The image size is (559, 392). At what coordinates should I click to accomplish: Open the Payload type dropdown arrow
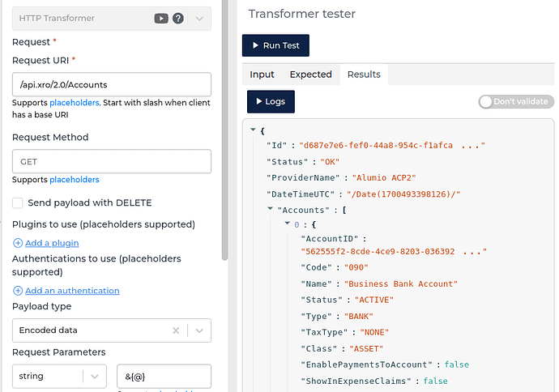pos(199,330)
